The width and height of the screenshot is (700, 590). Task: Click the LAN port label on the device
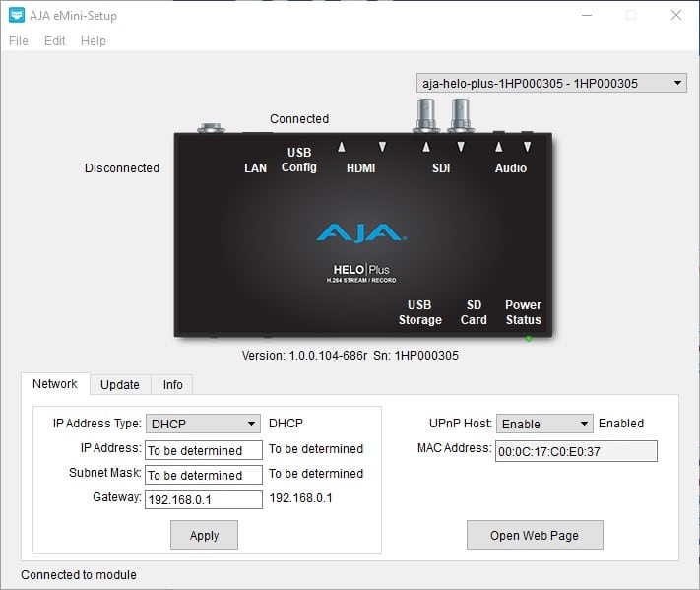(x=255, y=168)
